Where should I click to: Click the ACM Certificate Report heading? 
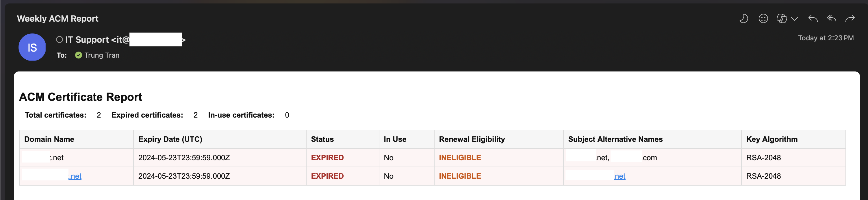tap(81, 97)
